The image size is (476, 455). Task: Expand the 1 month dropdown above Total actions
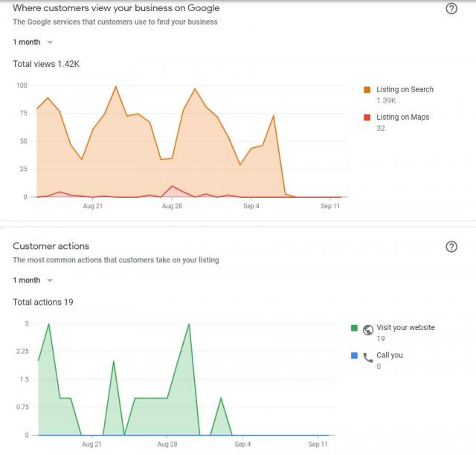click(x=33, y=280)
